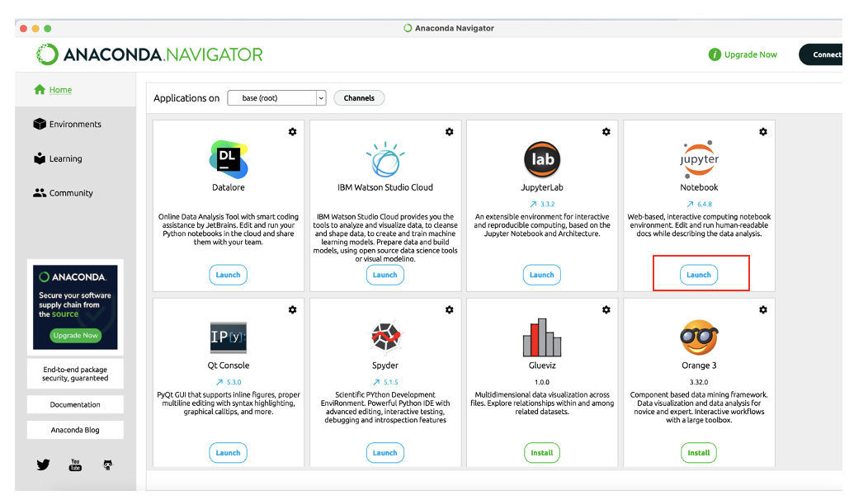Launch Spyder

pos(385,453)
